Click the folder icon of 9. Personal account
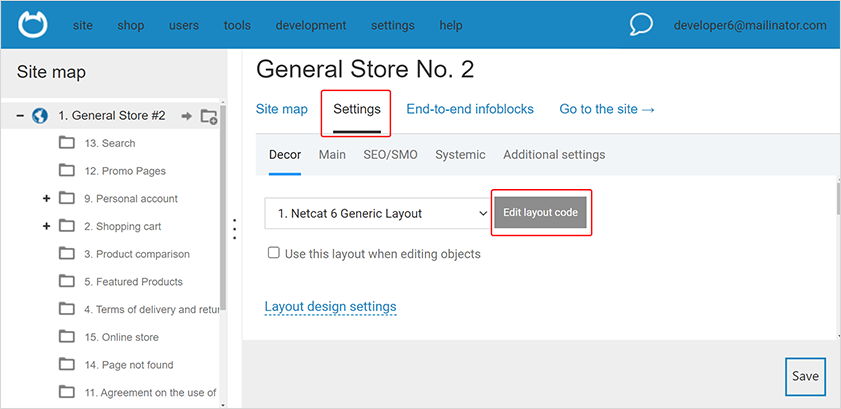This screenshot has width=841, height=409. click(67, 198)
